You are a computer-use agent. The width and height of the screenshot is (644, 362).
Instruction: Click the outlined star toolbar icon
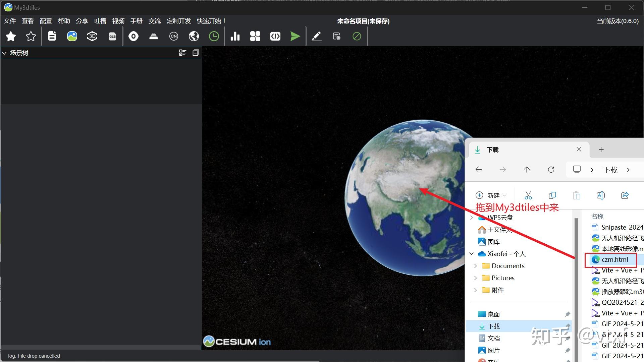pyautogui.click(x=31, y=36)
